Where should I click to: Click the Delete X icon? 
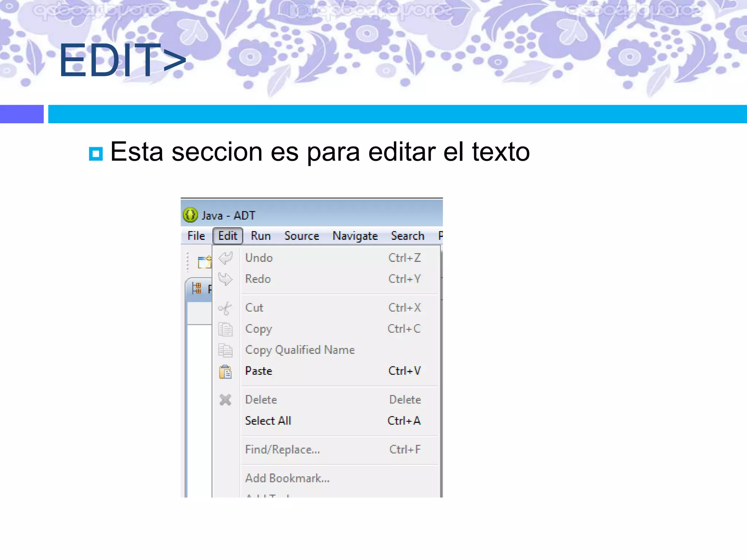225,400
